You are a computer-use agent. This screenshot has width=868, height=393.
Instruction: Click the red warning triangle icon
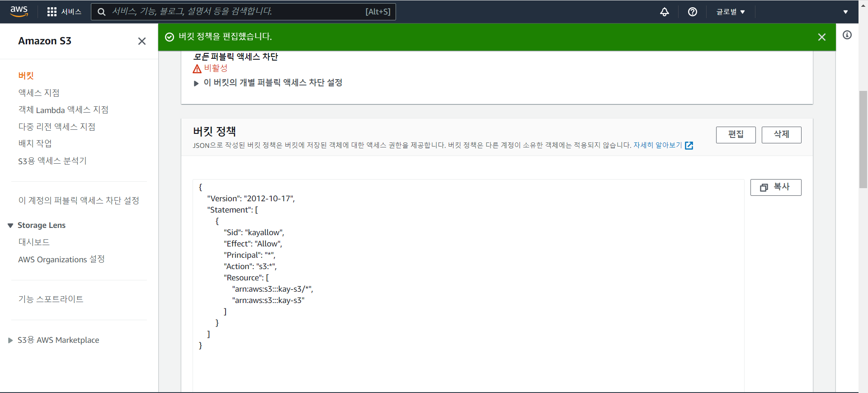pos(197,69)
